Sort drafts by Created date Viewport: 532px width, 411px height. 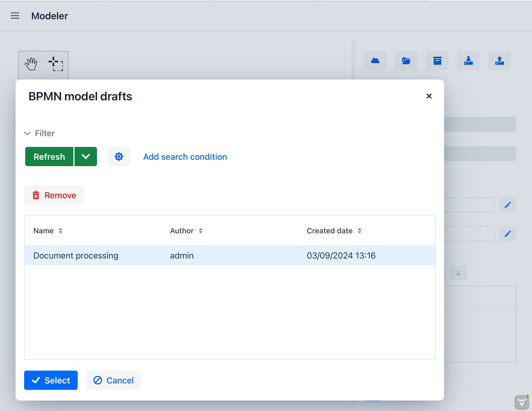coord(359,231)
